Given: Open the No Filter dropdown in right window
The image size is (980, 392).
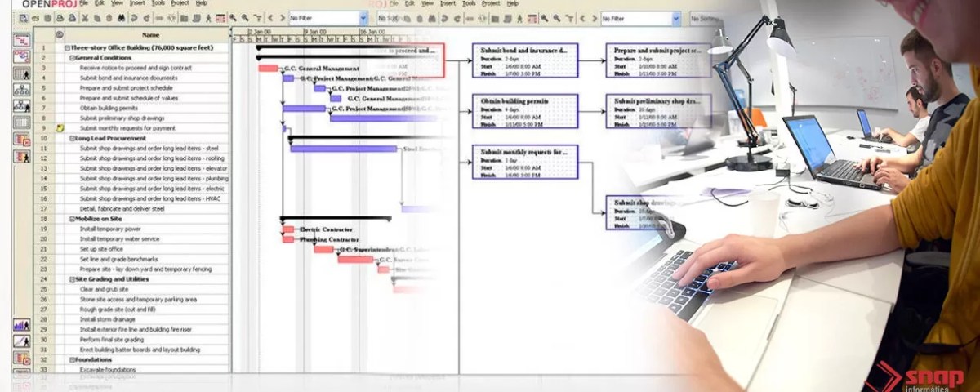Looking at the screenshot, I should click(x=675, y=18).
